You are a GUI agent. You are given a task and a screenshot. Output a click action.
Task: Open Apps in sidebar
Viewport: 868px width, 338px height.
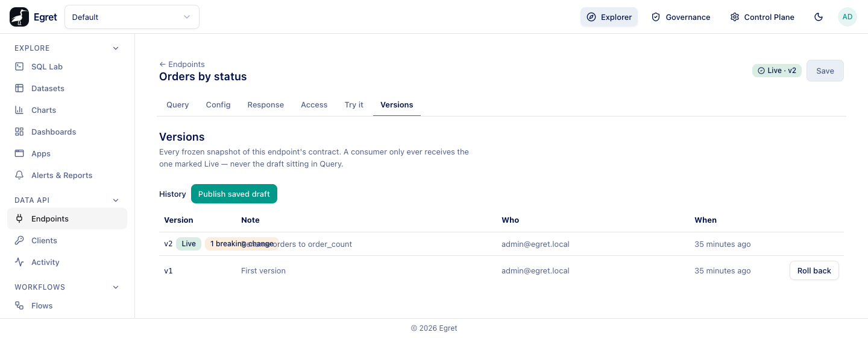point(67,153)
